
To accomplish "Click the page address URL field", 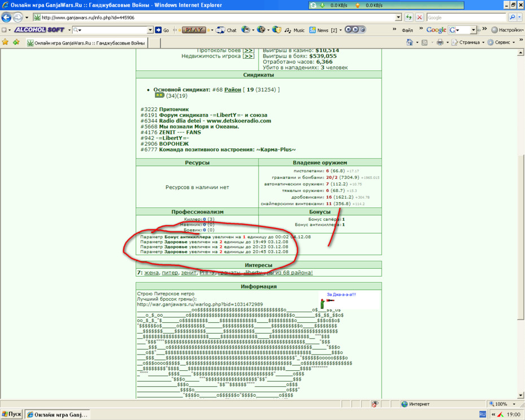I will point(215,17).
